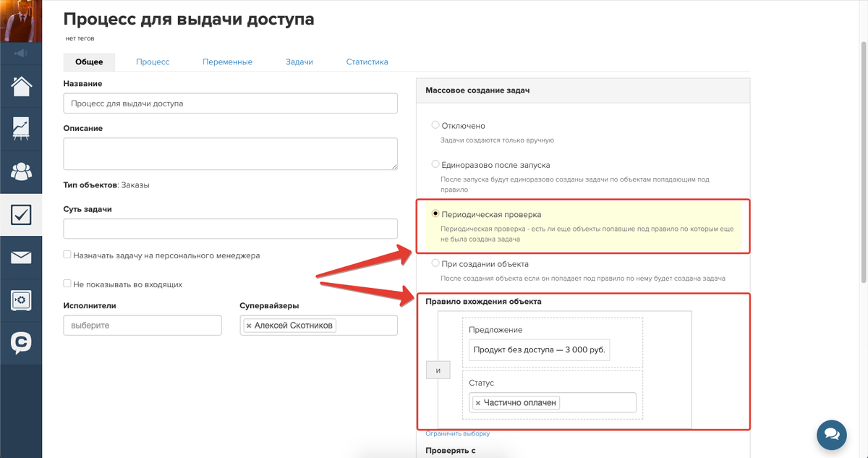This screenshot has height=458, width=868.
Task: Open the home icon in sidebar
Action: pyautogui.click(x=21, y=86)
